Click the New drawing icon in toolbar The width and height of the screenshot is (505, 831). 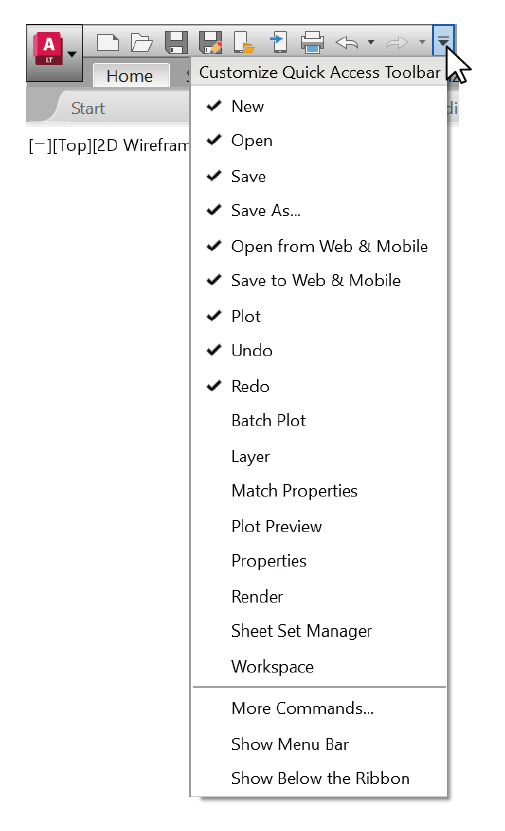[x=108, y=42]
